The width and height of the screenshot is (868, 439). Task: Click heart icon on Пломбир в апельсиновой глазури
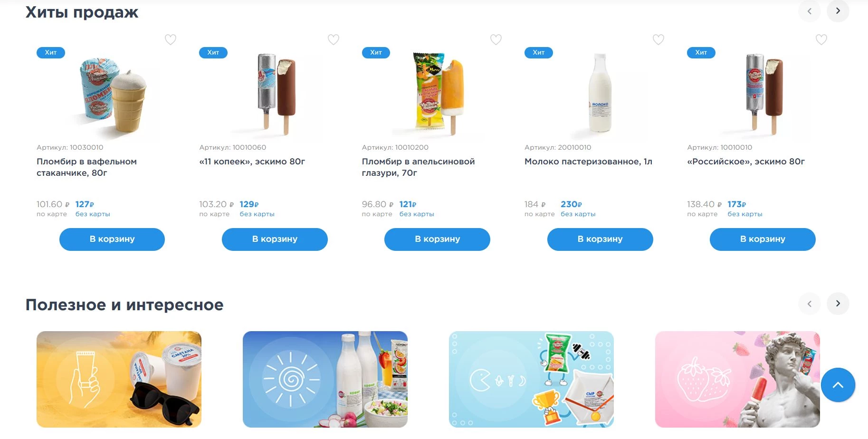point(496,39)
